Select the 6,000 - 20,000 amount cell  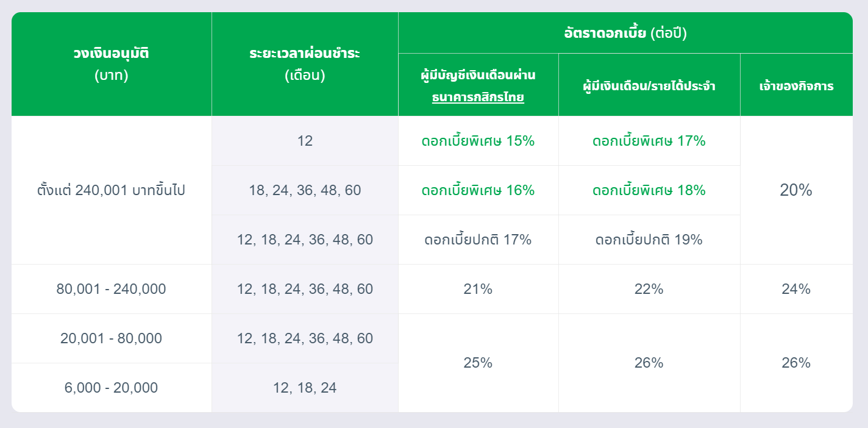tap(112, 388)
